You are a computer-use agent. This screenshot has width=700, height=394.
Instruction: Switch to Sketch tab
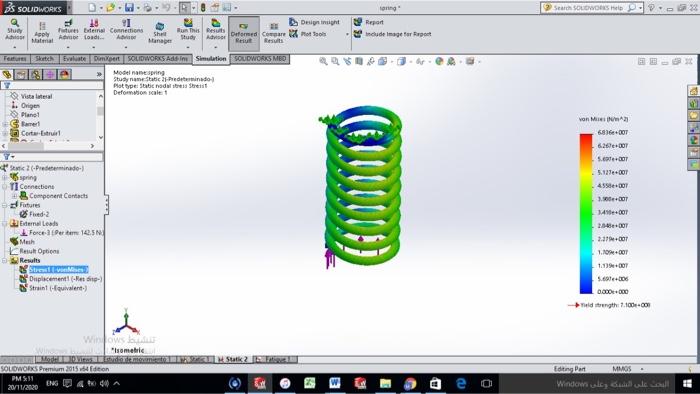point(44,59)
